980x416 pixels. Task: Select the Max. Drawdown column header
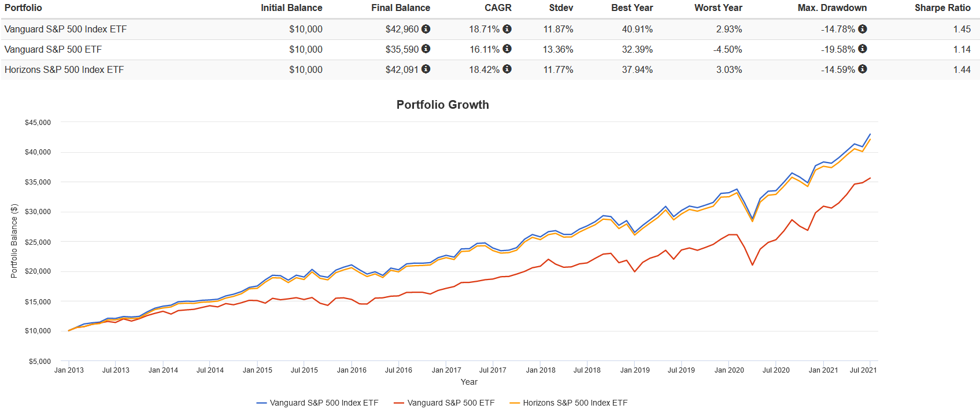(832, 8)
